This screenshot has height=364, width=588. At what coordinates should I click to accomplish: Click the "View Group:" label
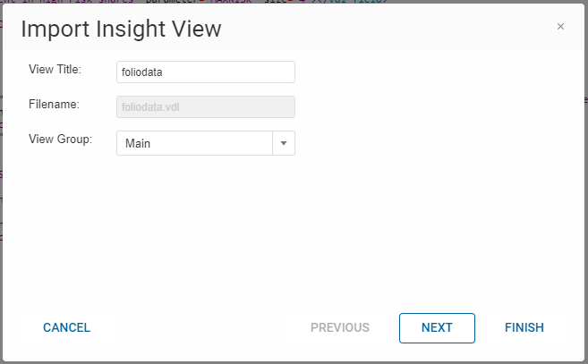coord(60,139)
